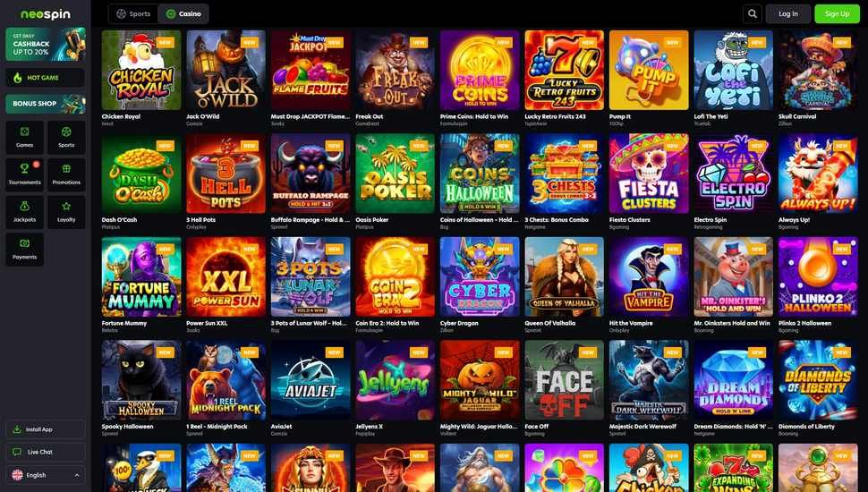Image resolution: width=868 pixels, height=492 pixels.
Task: Open the Hot Game menu entry
Action: (x=46, y=78)
